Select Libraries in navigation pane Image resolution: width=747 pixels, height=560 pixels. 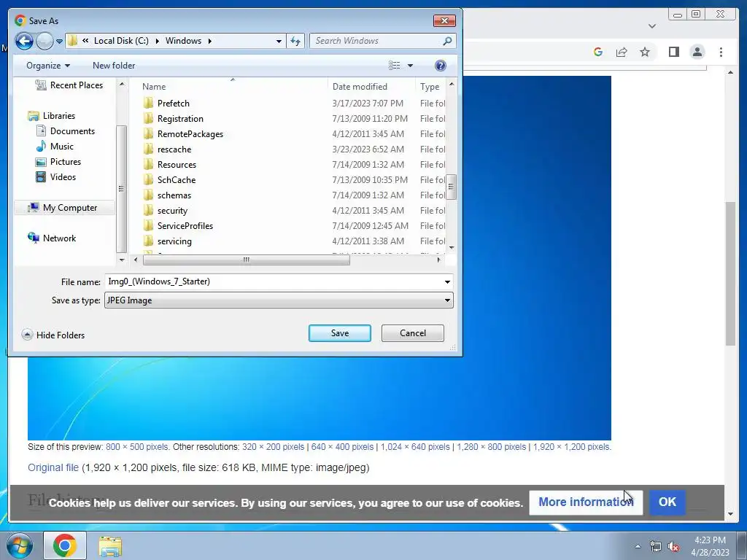click(x=52, y=116)
